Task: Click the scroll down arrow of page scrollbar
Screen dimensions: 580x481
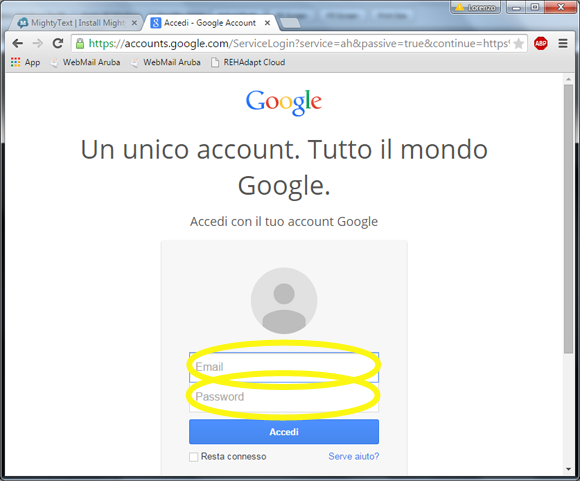Action: (568, 469)
